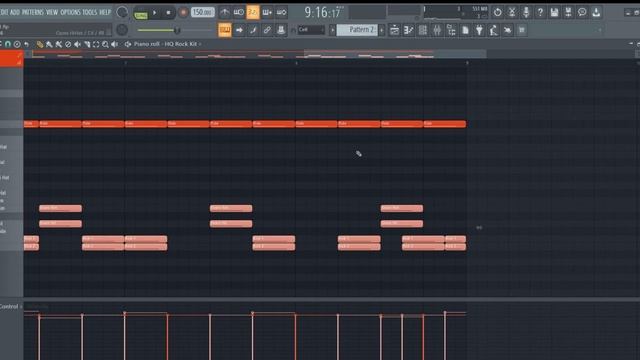
Task: Toggle auto scrolling arrow button
Action: click(239, 30)
